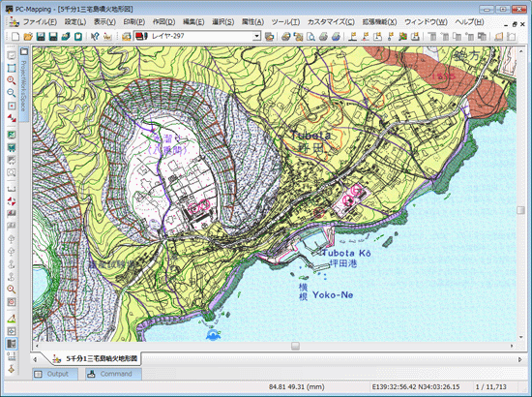Open the 表示(V) menu
The height and width of the screenshot is (397, 532).
point(104,22)
